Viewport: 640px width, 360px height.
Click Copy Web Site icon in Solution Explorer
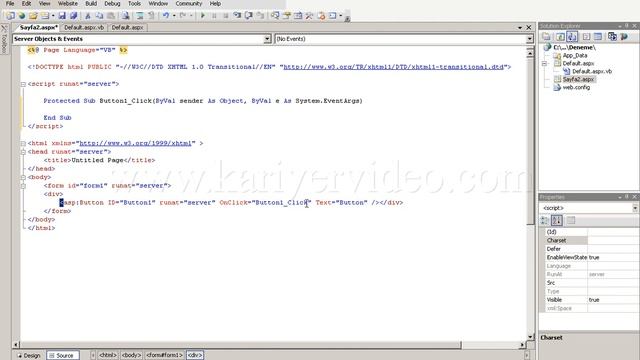click(612, 37)
